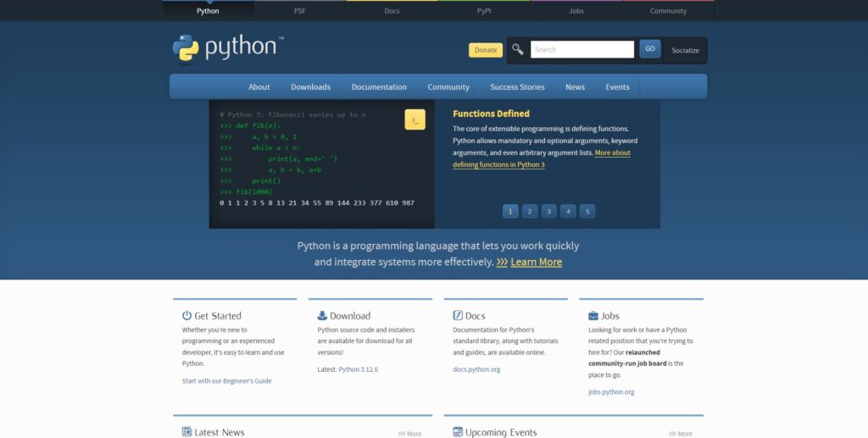
Task: Click the Fibonacci output line 0 1 1 2 3
Action: [317, 203]
